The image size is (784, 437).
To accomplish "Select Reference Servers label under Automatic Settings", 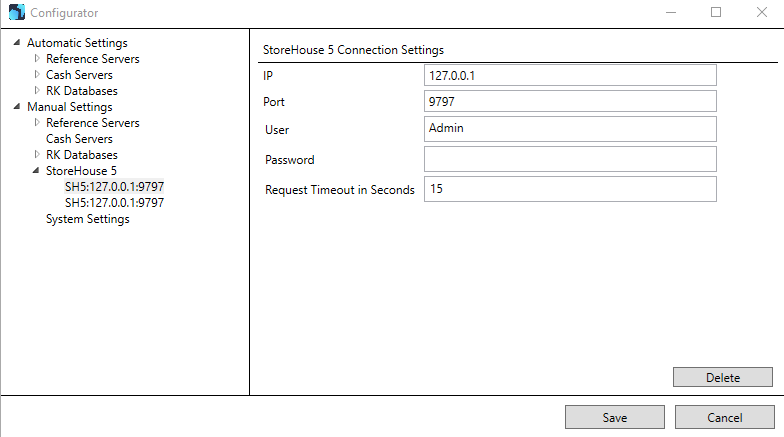I will [x=92, y=59].
